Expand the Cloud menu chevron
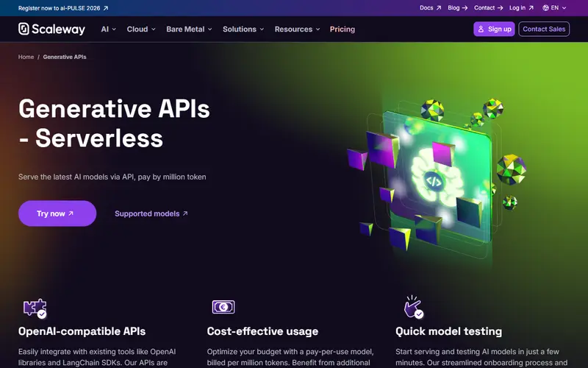588x368 pixels. 153,29
